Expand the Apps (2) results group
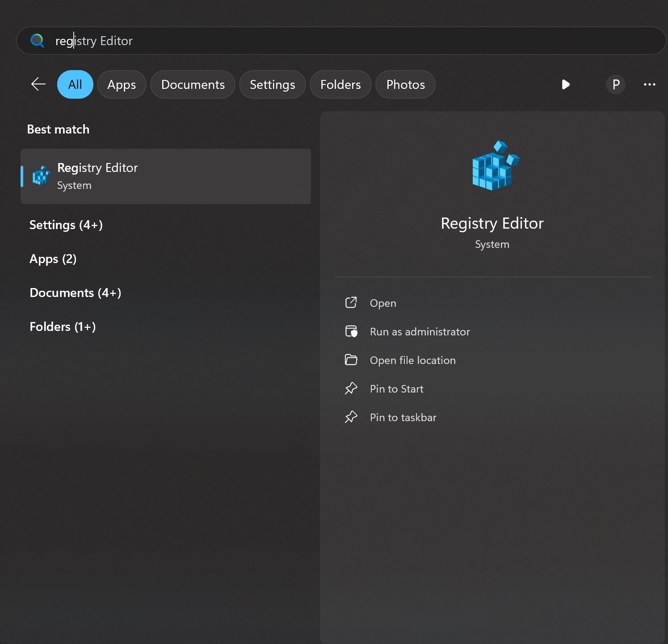This screenshot has width=668, height=644. click(x=53, y=259)
